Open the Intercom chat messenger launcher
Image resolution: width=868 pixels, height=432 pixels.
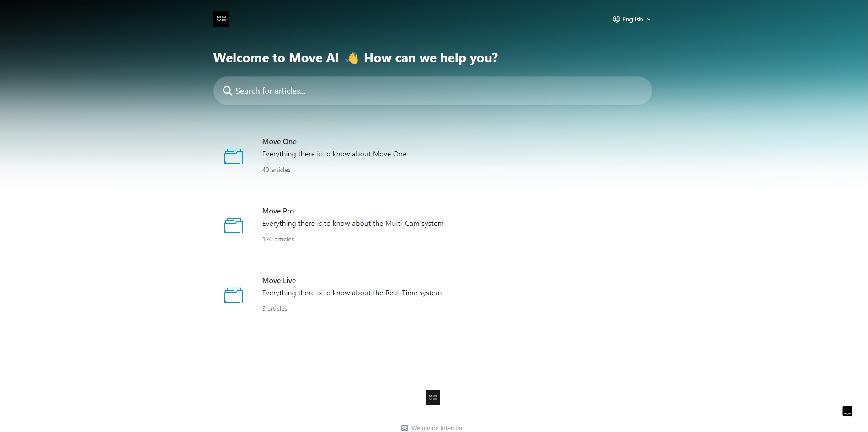(847, 411)
